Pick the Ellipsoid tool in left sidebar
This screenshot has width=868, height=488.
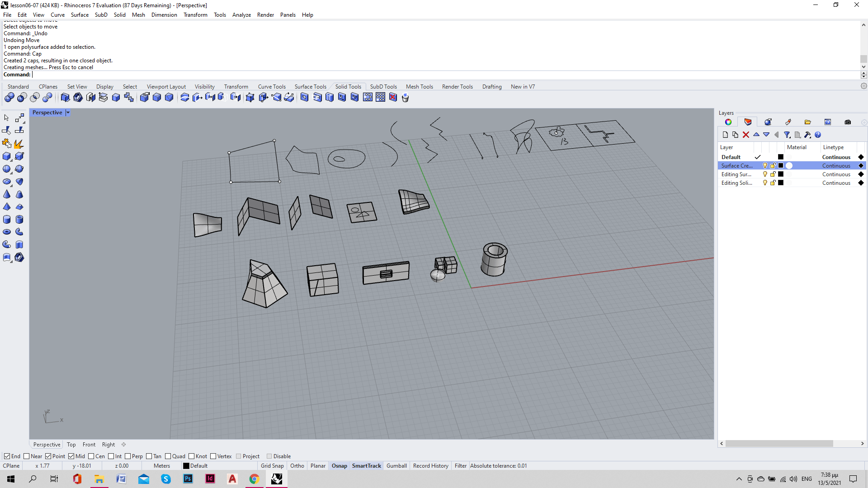coord(7,182)
